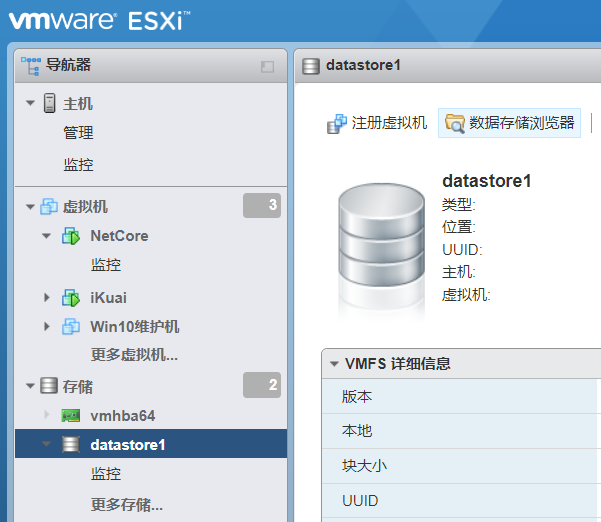The image size is (601, 522).
Task: Click datastore1 title in panel header
Action: click(x=363, y=65)
